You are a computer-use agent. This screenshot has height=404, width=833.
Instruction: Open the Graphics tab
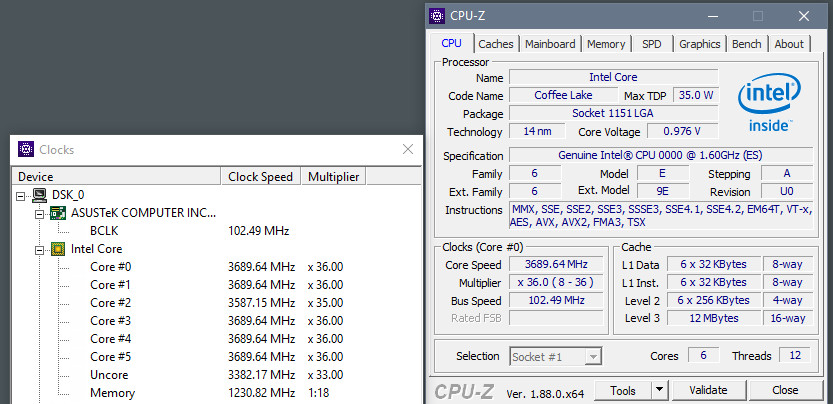pos(700,44)
